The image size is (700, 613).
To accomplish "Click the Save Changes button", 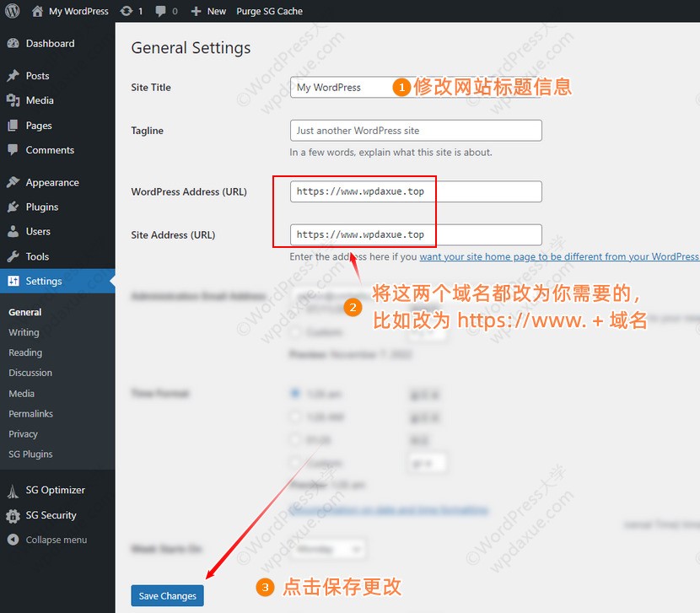I will coord(168,595).
